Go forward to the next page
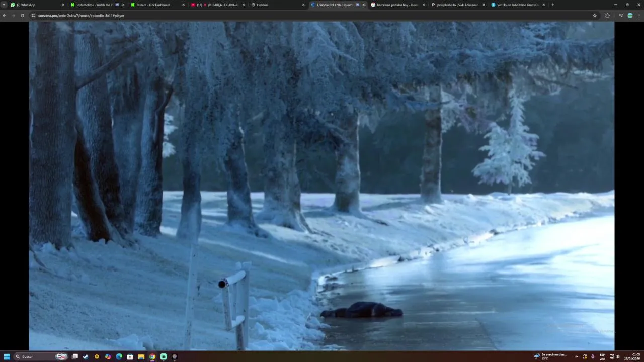Image resolution: width=644 pixels, height=362 pixels. (13, 16)
